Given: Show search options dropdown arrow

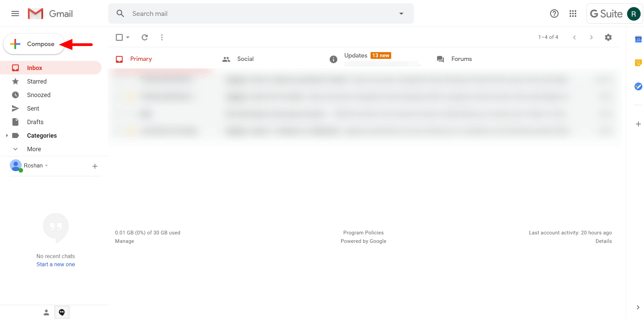Looking at the screenshot, I should pos(401,14).
